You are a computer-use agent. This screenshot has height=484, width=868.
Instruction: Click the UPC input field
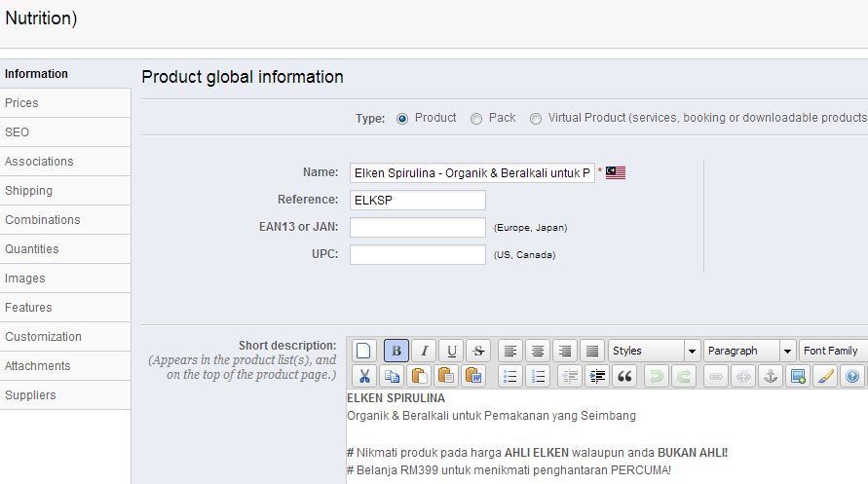[x=418, y=254]
